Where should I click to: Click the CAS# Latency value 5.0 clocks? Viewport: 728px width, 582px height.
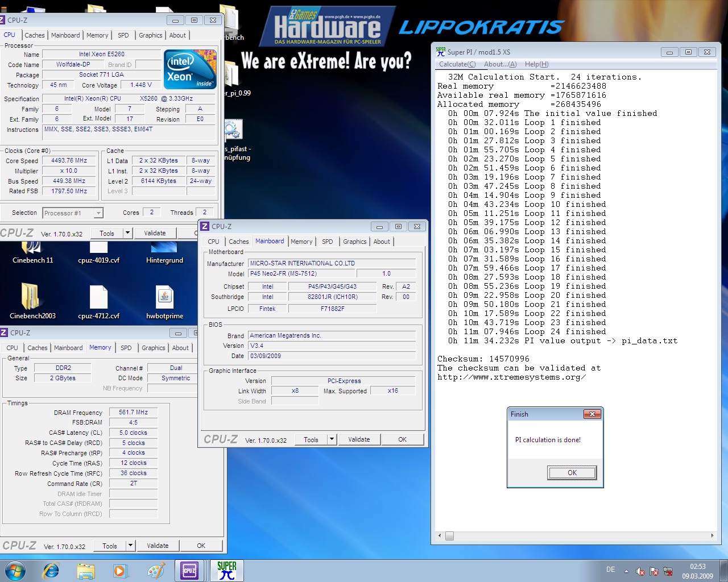pyautogui.click(x=133, y=433)
